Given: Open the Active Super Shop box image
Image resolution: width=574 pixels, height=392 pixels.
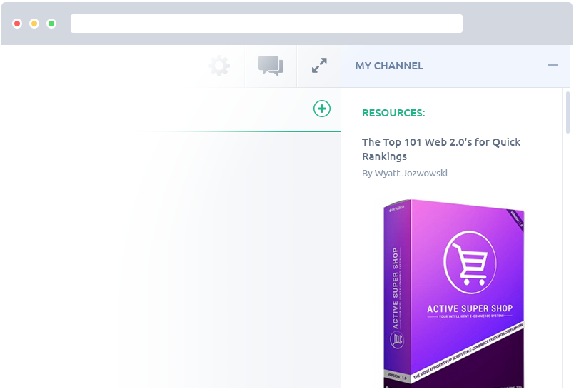Looking at the screenshot, I should point(454,293).
